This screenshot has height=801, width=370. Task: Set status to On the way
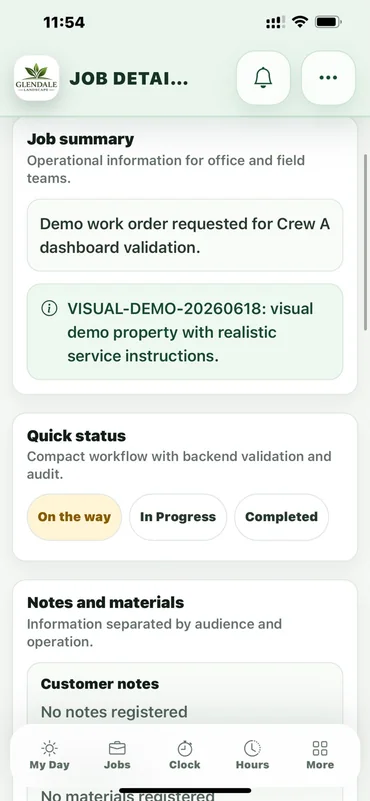(x=74, y=517)
